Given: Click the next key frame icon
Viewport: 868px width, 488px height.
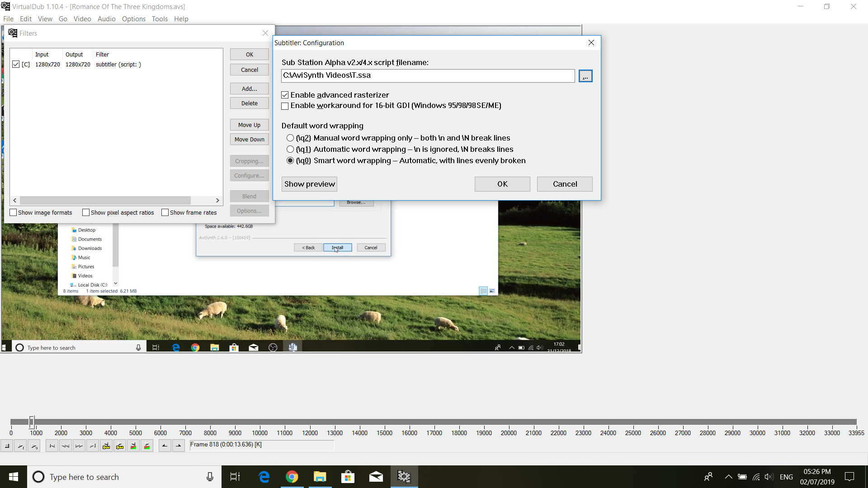Looking at the screenshot, I should pyautogui.click(x=120, y=446).
